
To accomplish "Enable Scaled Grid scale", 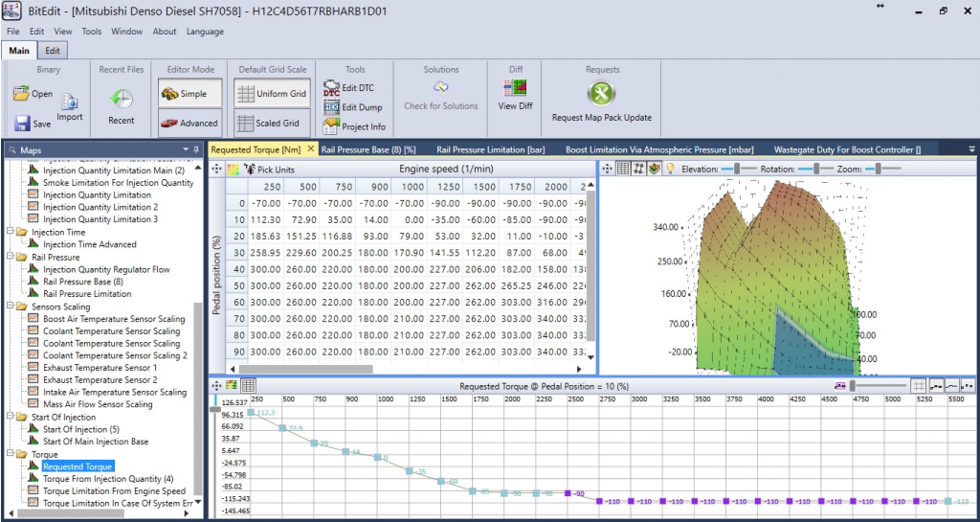I will (x=273, y=124).
